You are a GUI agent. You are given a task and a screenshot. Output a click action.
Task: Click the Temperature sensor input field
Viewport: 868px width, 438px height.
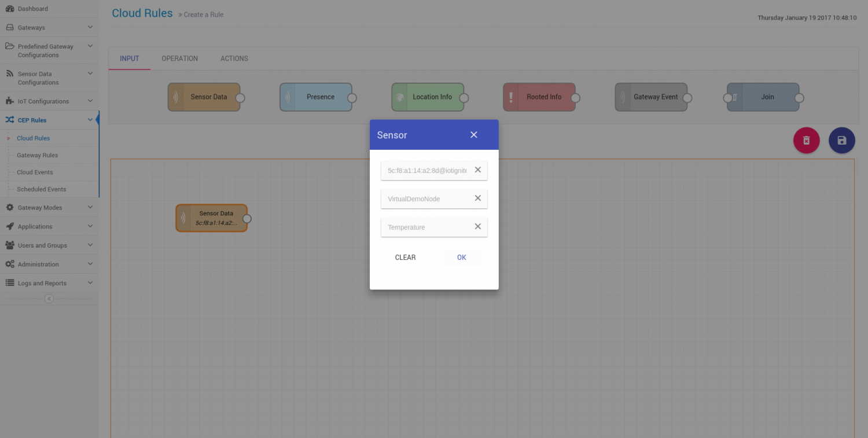426,227
